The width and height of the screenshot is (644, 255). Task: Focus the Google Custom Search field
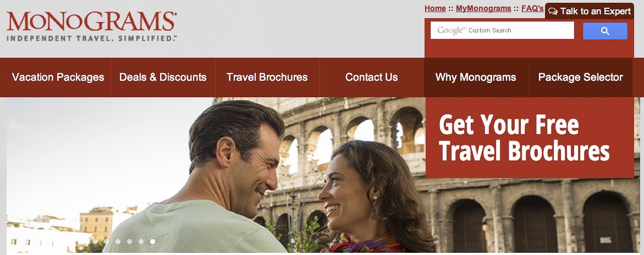tap(502, 30)
